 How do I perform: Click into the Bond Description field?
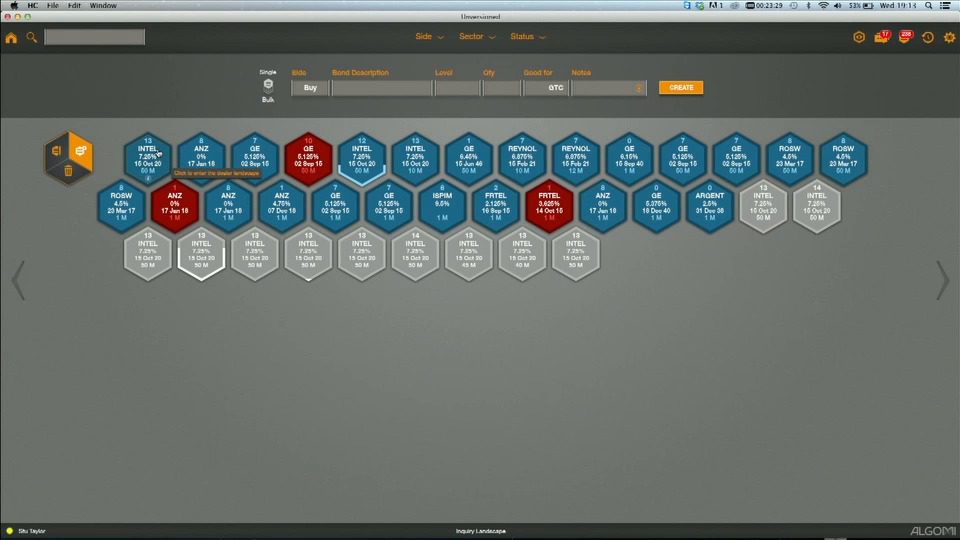(x=381, y=88)
